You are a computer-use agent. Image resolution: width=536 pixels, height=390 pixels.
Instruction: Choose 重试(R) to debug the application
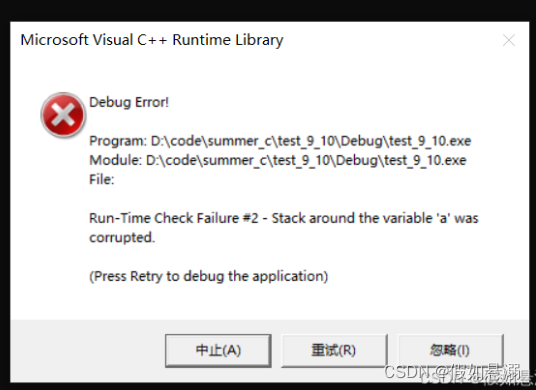[x=334, y=350]
